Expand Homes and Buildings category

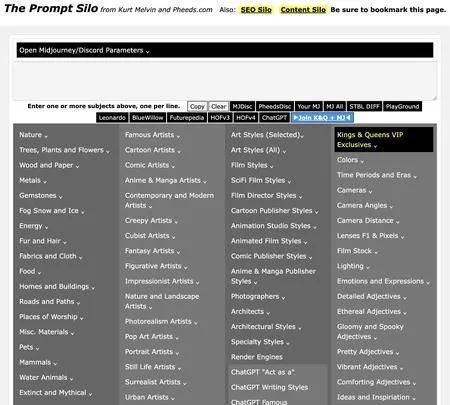(57, 287)
